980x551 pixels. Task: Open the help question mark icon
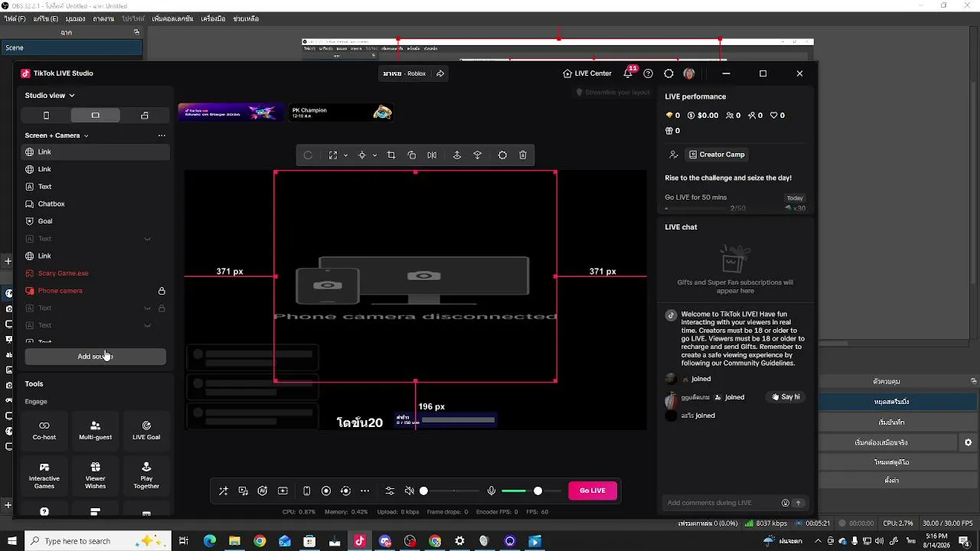(648, 73)
